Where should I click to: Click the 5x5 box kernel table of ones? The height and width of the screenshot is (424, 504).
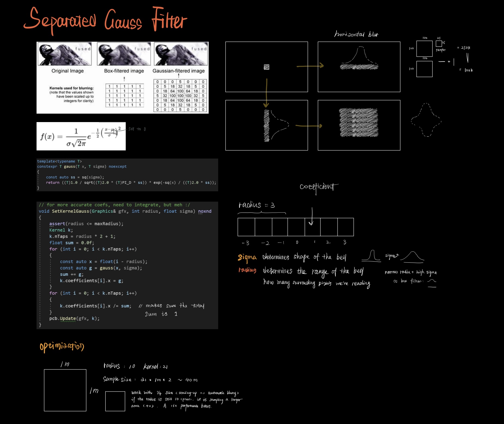(125, 95)
